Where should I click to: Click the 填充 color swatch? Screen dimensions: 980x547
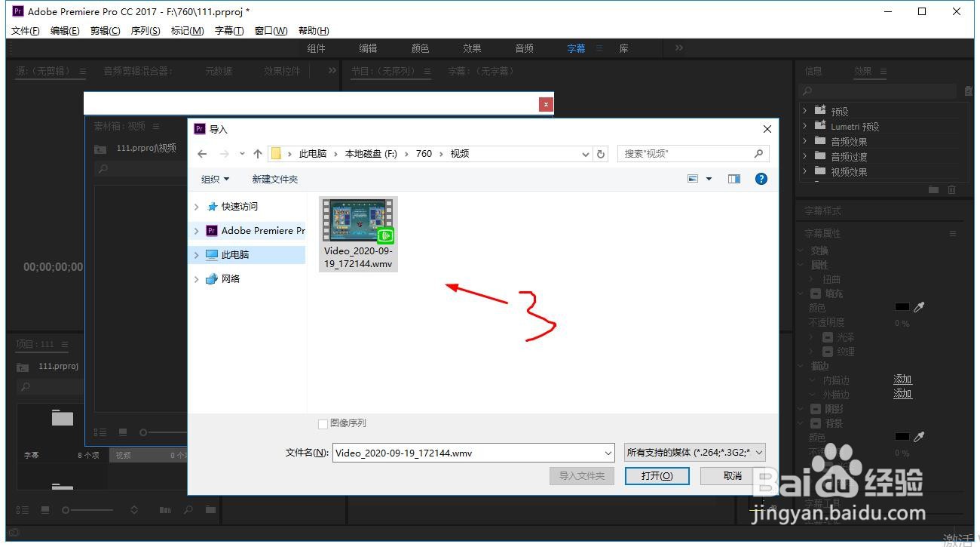click(902, 307)
